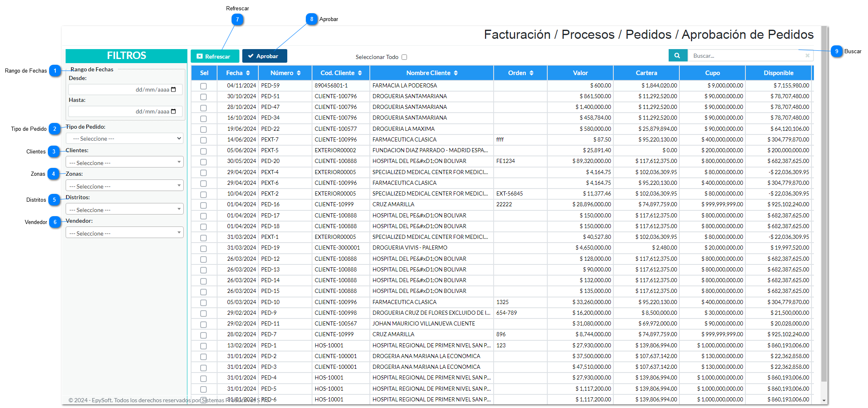The width and height of the screenshot is (868, 408).
Task: Click the Desde date input field
Action: (x=125, y=90)
